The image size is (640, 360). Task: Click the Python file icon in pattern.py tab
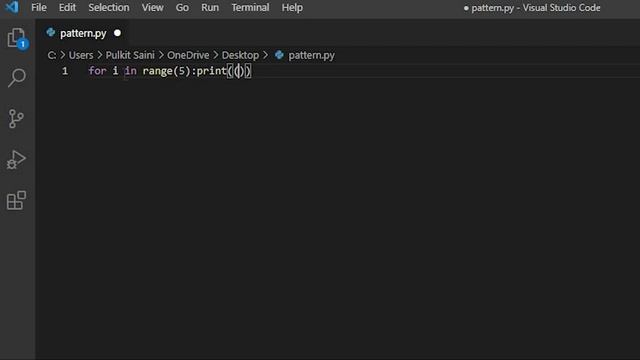51,33
